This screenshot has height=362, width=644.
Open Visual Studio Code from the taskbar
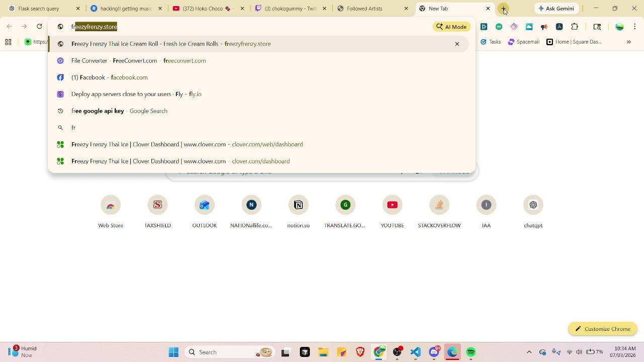pyautogui.click(x=416, y=352)
